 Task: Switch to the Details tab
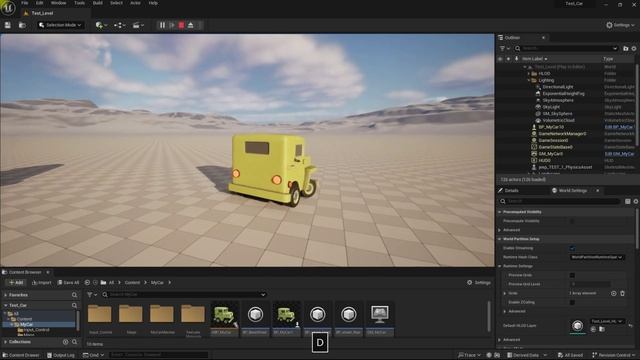(511, 191)
